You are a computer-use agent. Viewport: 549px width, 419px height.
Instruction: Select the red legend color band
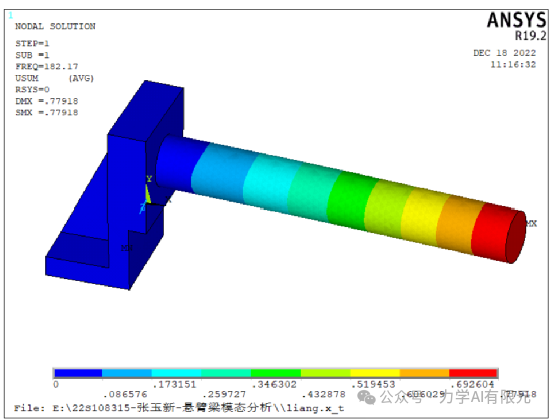(x=473, y=373)
